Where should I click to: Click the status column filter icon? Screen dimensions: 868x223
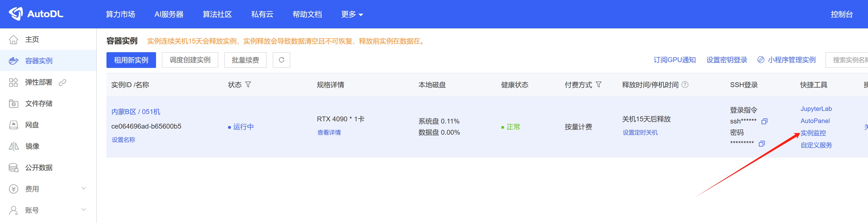pos(248,85)
